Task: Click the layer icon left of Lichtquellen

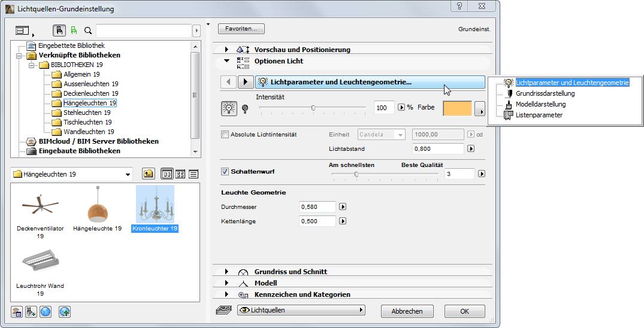Action: 224,311
